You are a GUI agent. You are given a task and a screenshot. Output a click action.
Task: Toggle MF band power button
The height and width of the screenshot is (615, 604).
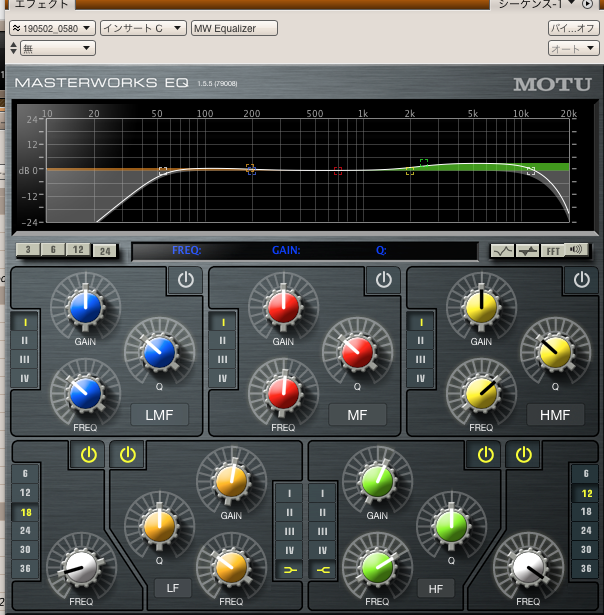pyautogui.click(x=384, y=280)
